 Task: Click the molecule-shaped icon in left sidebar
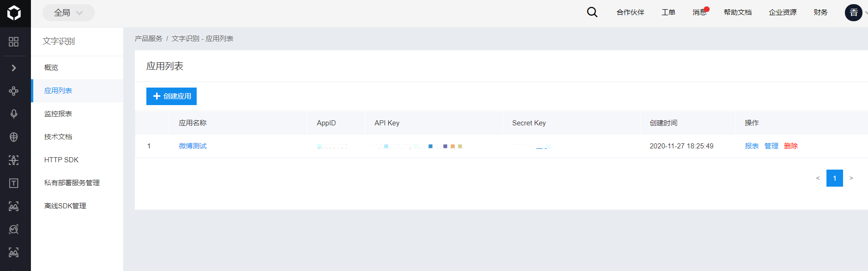[x=14, y=91]
